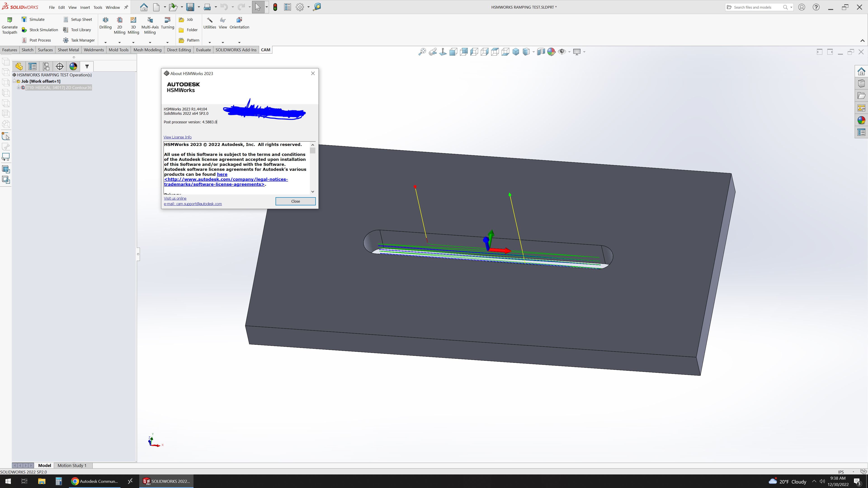Switch to the Mold Tools tab
The image size is (868, 488).
pyautogui.click(x=118, y=49)
